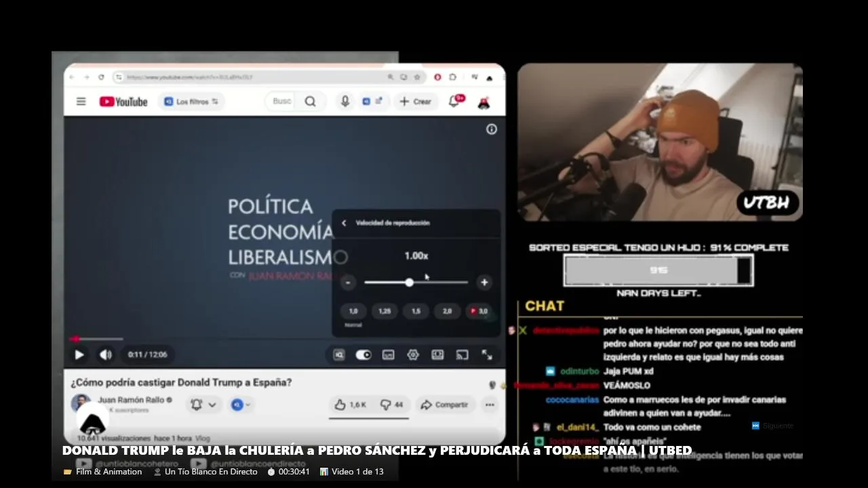Switch to theater mode
The image size is (868, 488).
pos(437,354)
